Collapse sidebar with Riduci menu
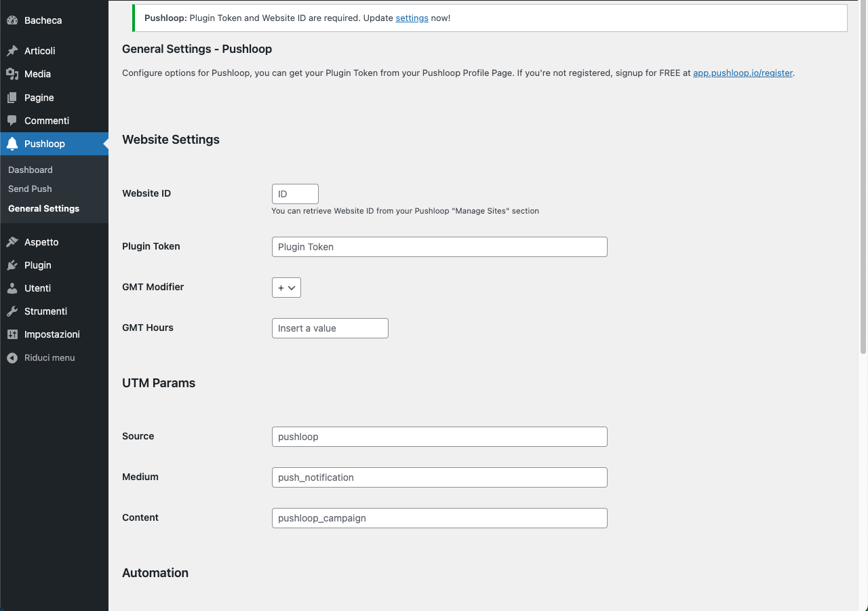868x611 pixels. click(54, 357)
